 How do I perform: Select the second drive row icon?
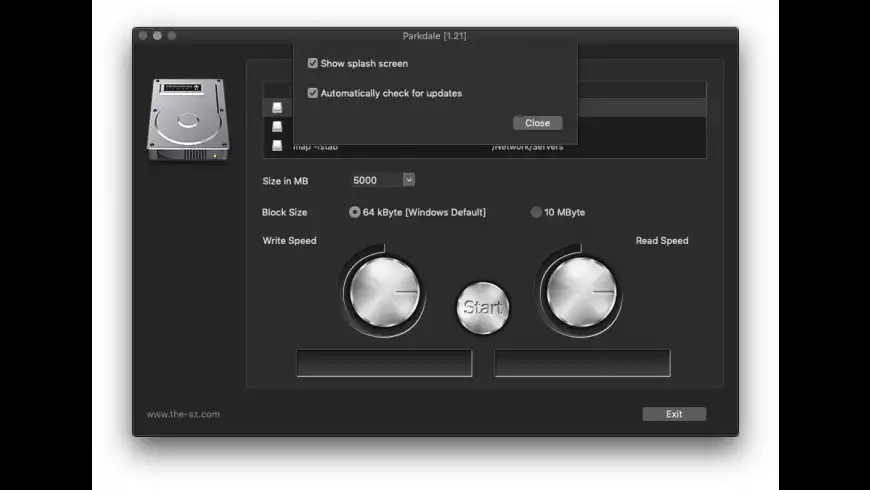pyautogui.click(x=277, y=127)
